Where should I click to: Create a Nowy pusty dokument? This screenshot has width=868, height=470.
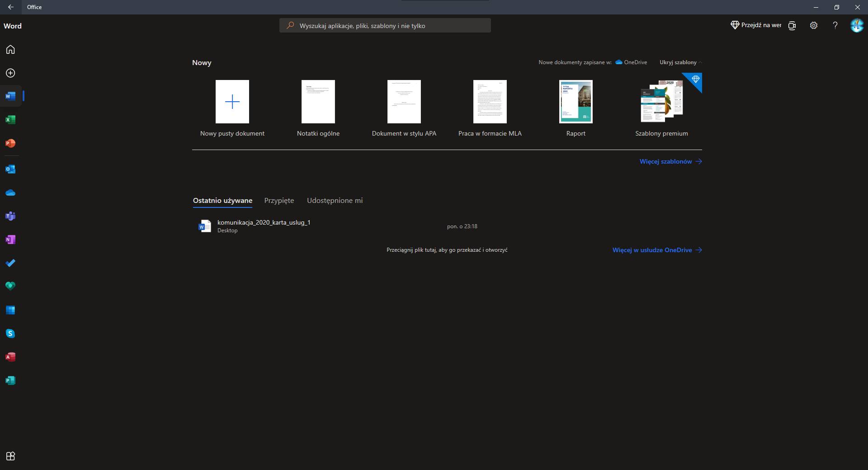pyautogui.click(x=232, y=102)
